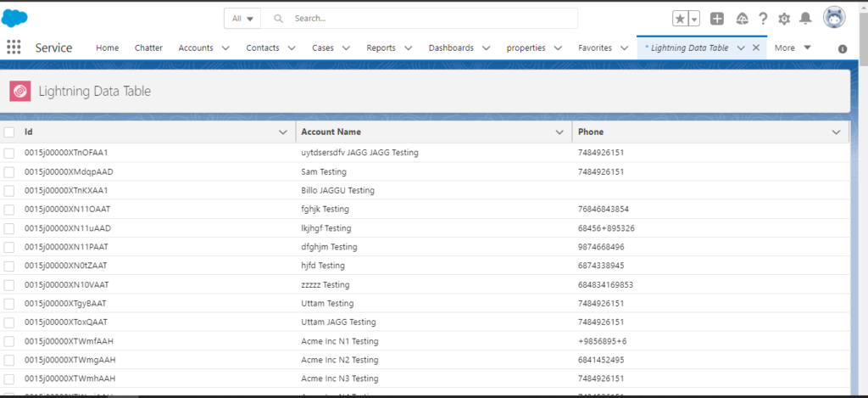
Task: Open the Contacts tab
Action: [263, 48]
